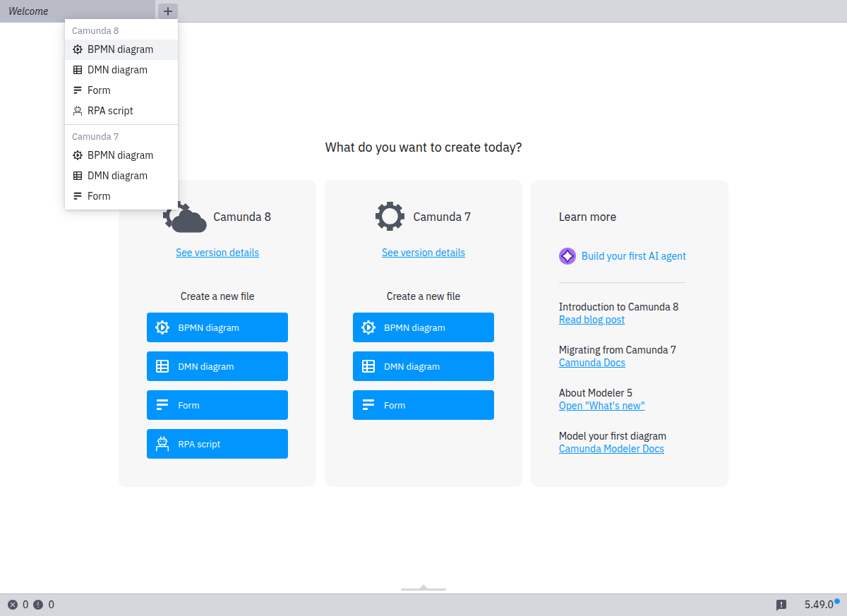
Task: Click "What do you want to create today?" heading
Action: click(423, 147)
